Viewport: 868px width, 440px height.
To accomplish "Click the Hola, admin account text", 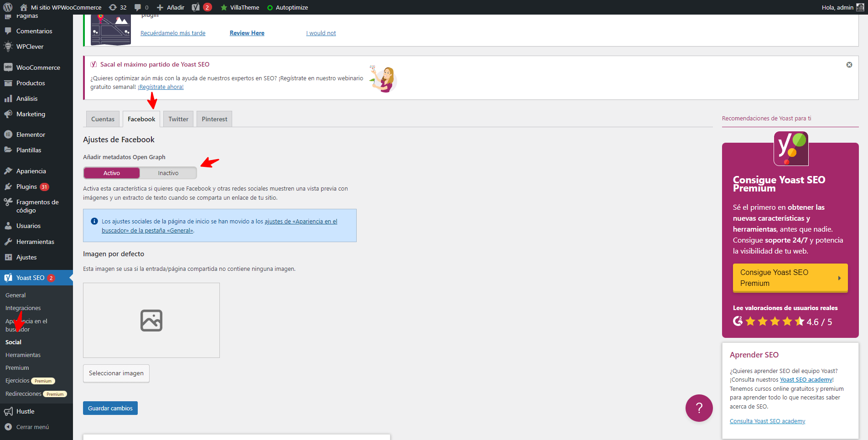I will click(x=837, y=7).
